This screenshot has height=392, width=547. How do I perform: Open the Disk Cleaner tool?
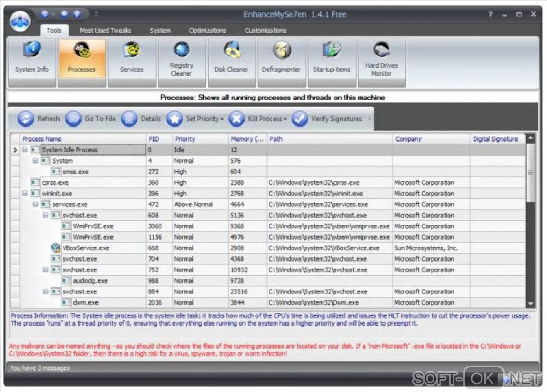point(232,62)
